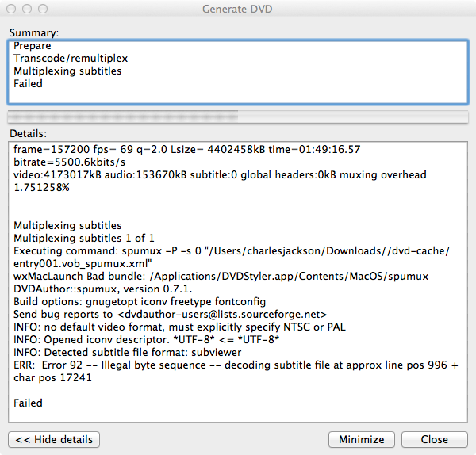Click 'Failed' line in Summary box

pyautogui.click(x=28, y=84)
